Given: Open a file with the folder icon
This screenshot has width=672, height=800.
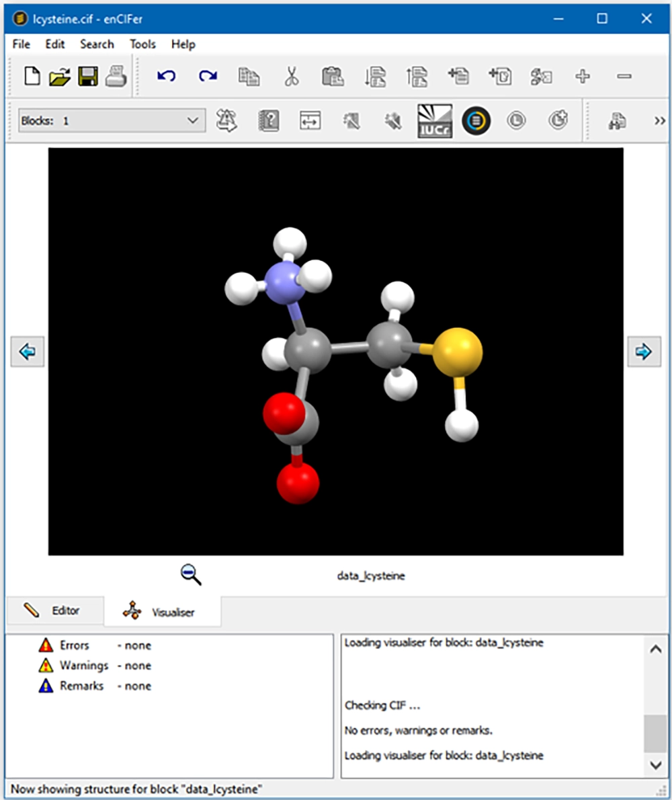Looking at the screenshot, I should 60,77.
